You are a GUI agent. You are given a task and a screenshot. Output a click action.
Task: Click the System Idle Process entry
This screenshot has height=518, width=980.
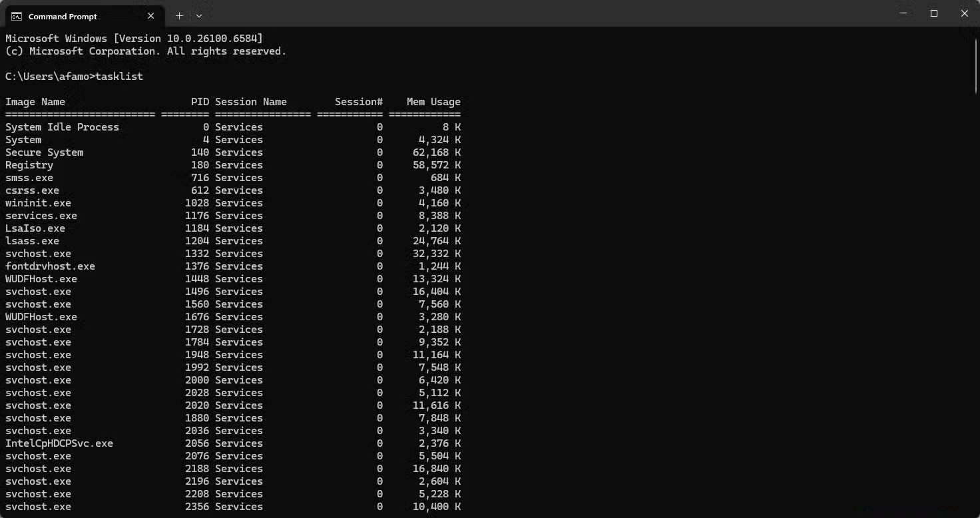tap(62, 127)
